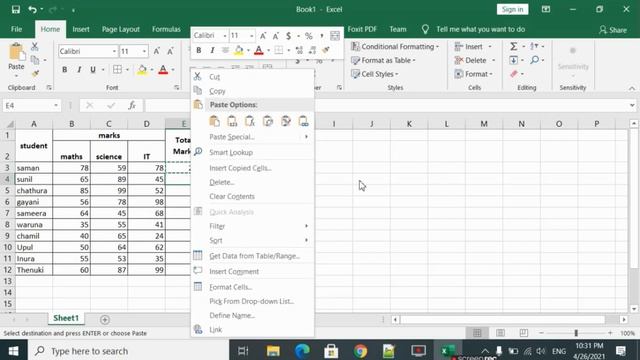Toggle Bold in the ribbon Font group

[64, 70]
